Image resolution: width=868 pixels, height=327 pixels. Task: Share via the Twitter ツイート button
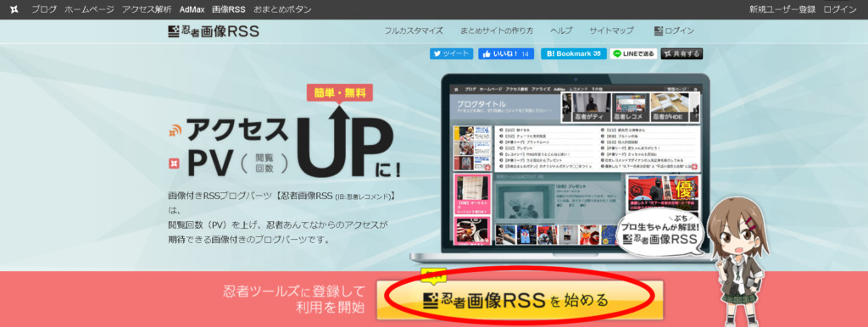click(452, 53)
